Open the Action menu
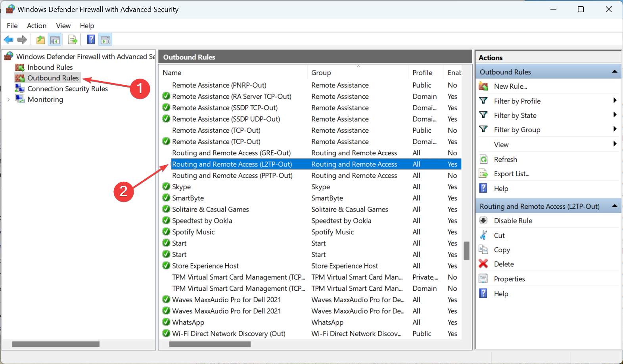 pyautogui.click(x=36, y=26)
